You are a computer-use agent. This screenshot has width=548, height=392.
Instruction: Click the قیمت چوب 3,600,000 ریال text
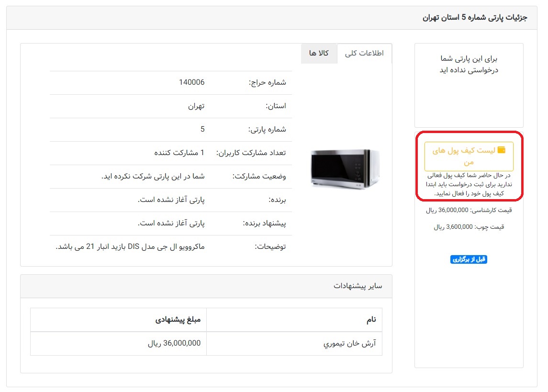[469, 227]
